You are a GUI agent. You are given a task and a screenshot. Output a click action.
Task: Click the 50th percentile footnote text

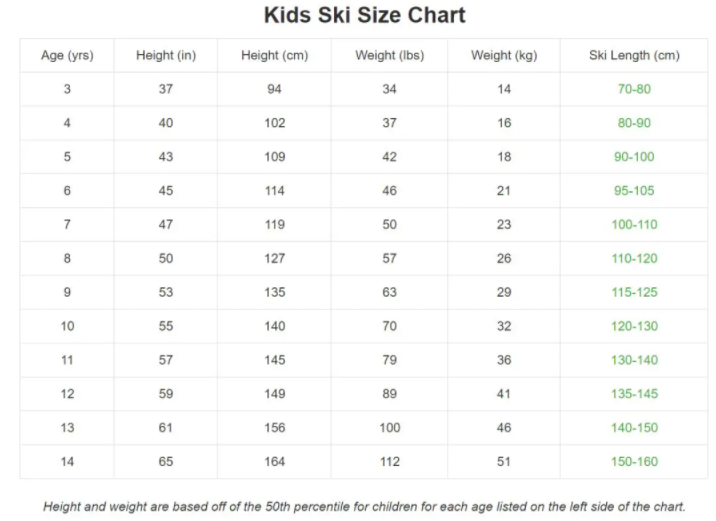(364, 506)
